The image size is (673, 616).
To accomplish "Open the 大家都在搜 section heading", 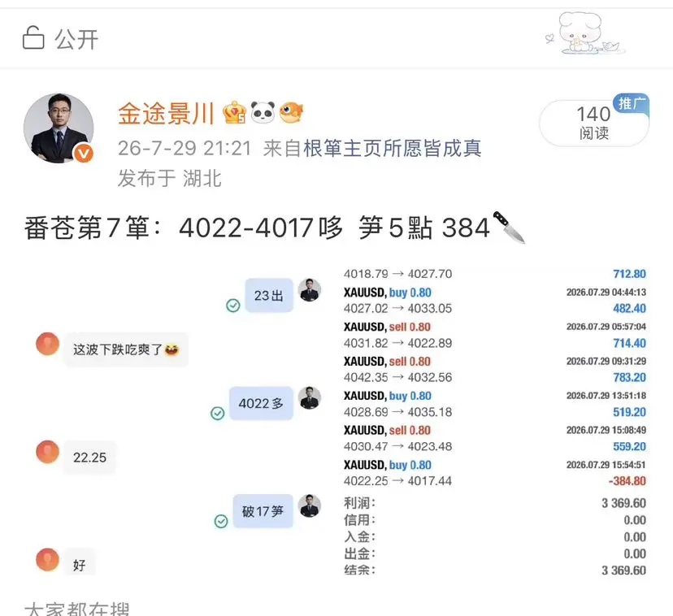I will coord(77,609).
